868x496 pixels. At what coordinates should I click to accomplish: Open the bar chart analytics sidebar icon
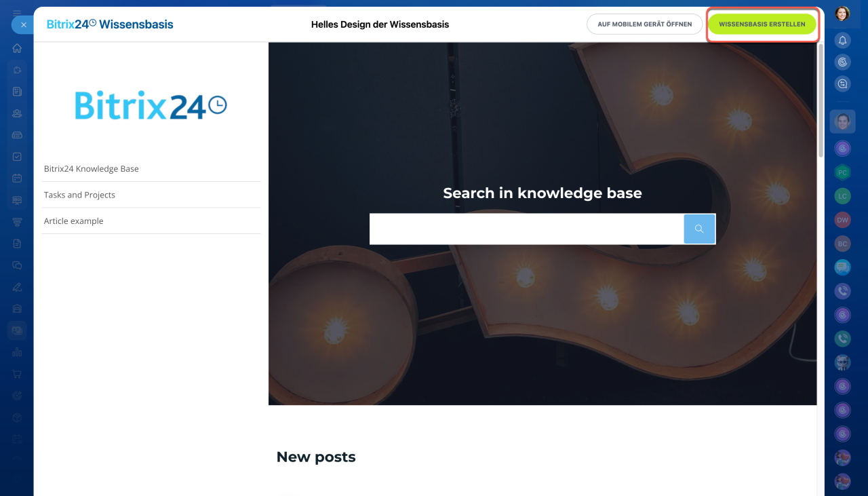coord(17,352)
